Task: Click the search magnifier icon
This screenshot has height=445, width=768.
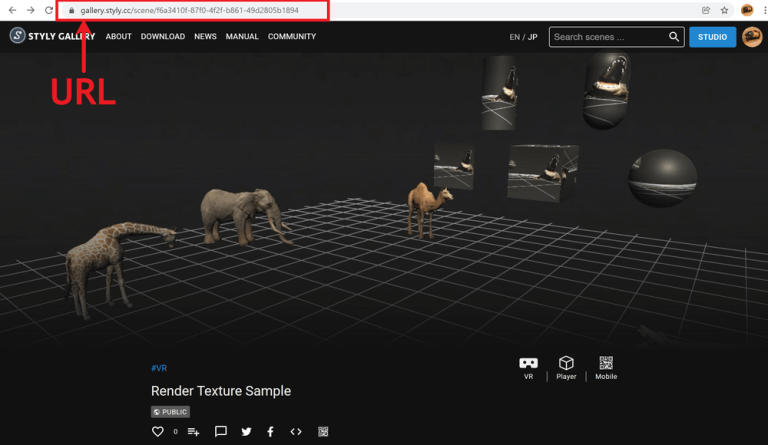Action: (675, 37)
